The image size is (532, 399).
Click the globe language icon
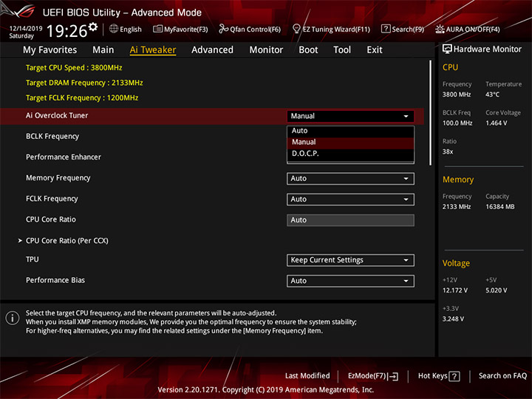click(114, 29)
